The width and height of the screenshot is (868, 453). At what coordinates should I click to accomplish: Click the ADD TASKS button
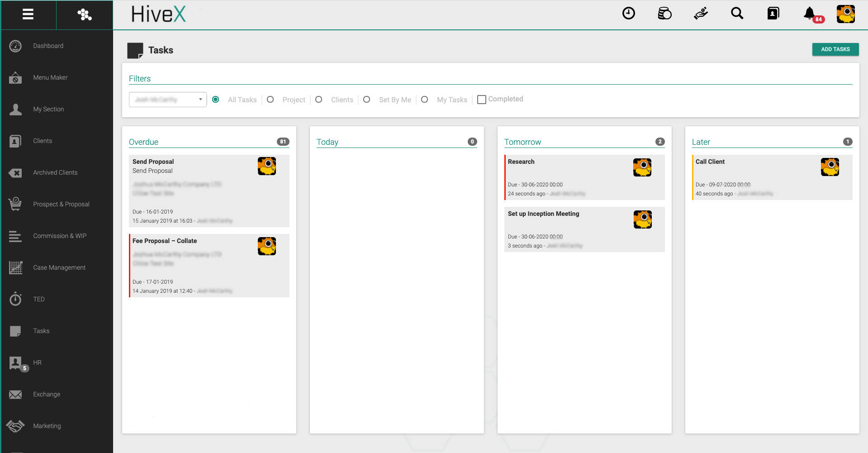coord(835,49)
